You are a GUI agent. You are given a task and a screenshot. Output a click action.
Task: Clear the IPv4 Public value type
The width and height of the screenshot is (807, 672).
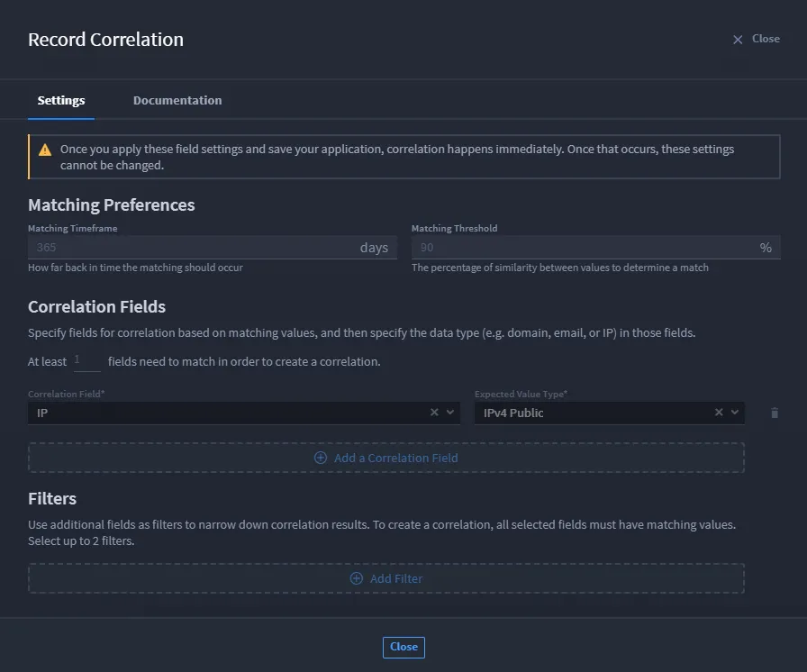[x=719, y=413]
